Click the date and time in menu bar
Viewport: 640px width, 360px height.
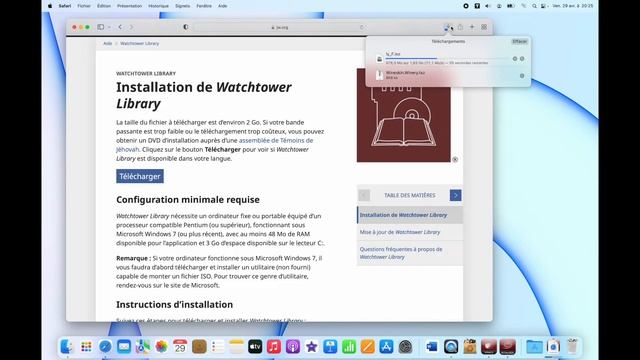point(573,6)
